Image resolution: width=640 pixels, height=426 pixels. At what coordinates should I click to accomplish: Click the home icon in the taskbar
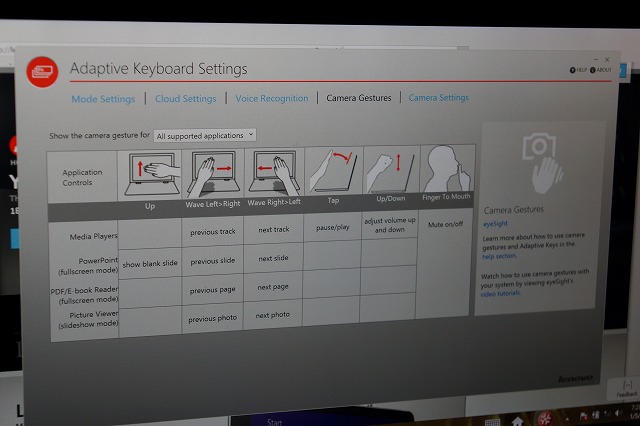(517, 422)
